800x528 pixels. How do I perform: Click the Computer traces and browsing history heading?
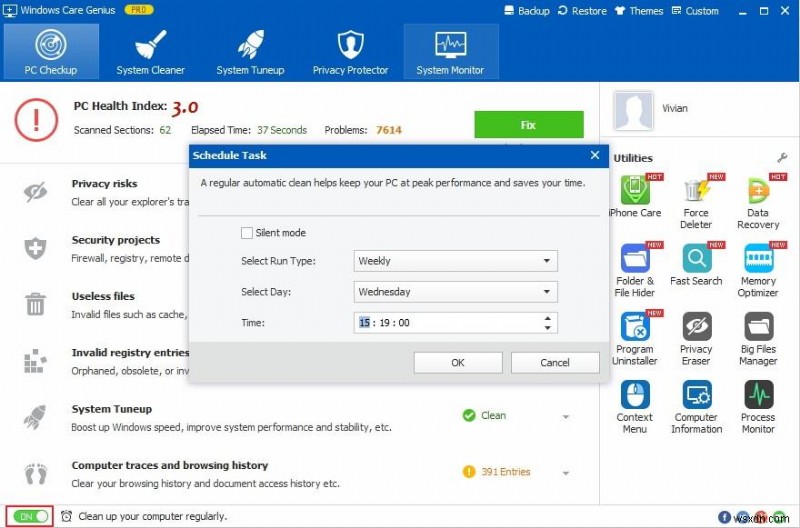[x=170, y=465]
